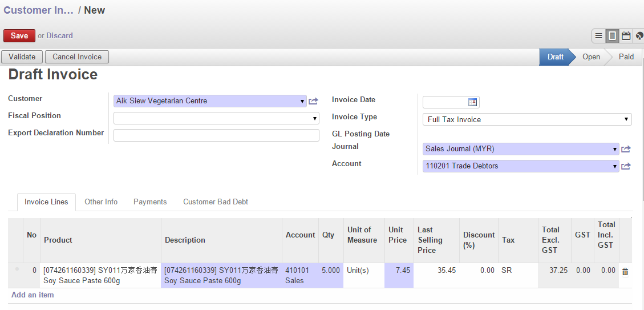
Task: Click the 410101 Sales account cell
Action: click(x=300, y=276)
